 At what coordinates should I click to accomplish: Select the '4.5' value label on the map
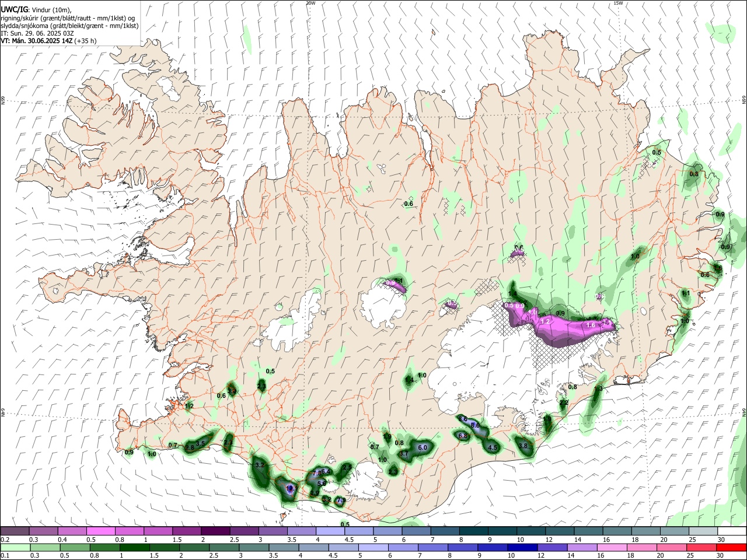tap(492, 448)
